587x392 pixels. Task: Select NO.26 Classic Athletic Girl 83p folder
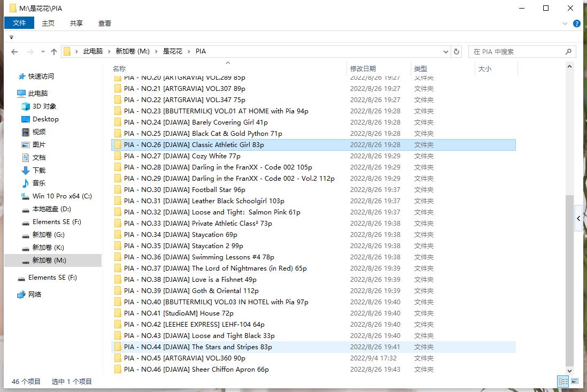[x=313, y=145]
